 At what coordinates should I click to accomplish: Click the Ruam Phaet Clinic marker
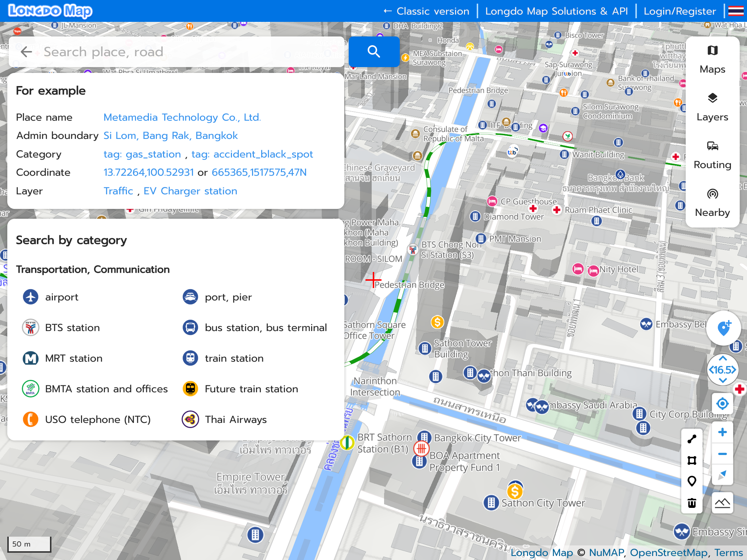[557, 210]
